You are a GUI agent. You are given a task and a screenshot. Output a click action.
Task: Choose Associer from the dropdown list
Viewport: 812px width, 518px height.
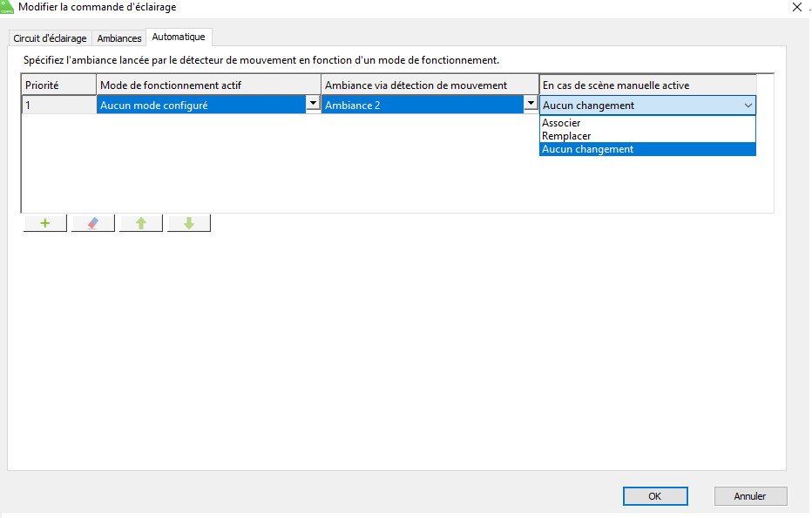click(561, 123)
